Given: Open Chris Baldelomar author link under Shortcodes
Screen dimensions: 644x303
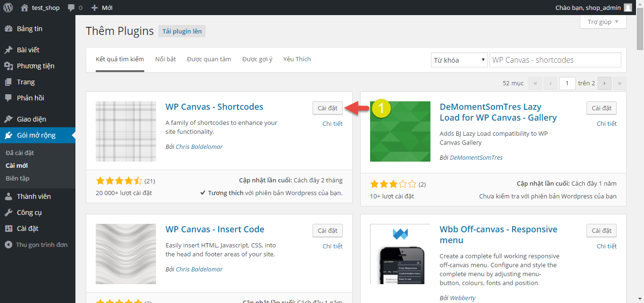Looking at the screenshot, I should (x=199, y=147).
